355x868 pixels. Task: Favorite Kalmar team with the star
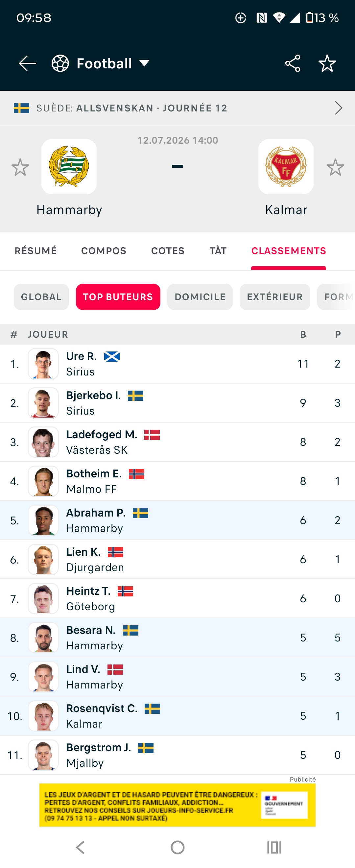click(335, 167)
